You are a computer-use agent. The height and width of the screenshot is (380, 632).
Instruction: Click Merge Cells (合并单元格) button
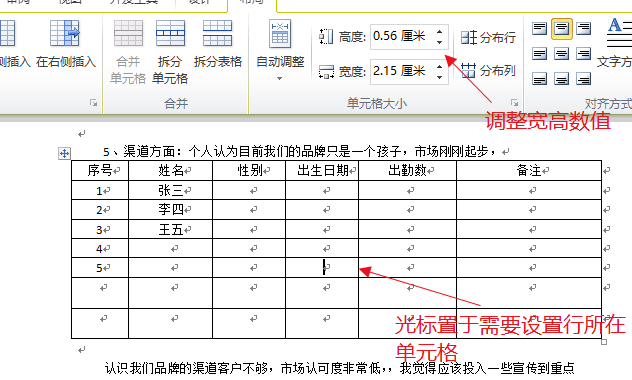tap(128, 52)
